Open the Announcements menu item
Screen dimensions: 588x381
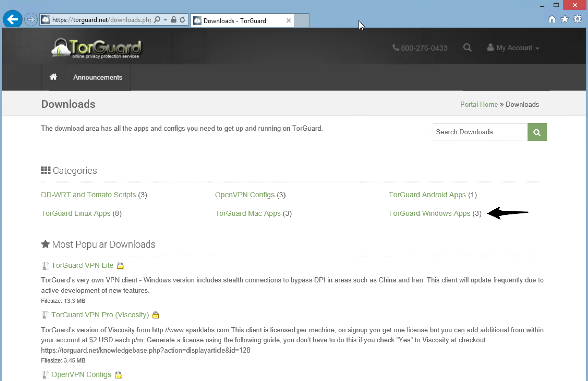click(x=98, y=77)
